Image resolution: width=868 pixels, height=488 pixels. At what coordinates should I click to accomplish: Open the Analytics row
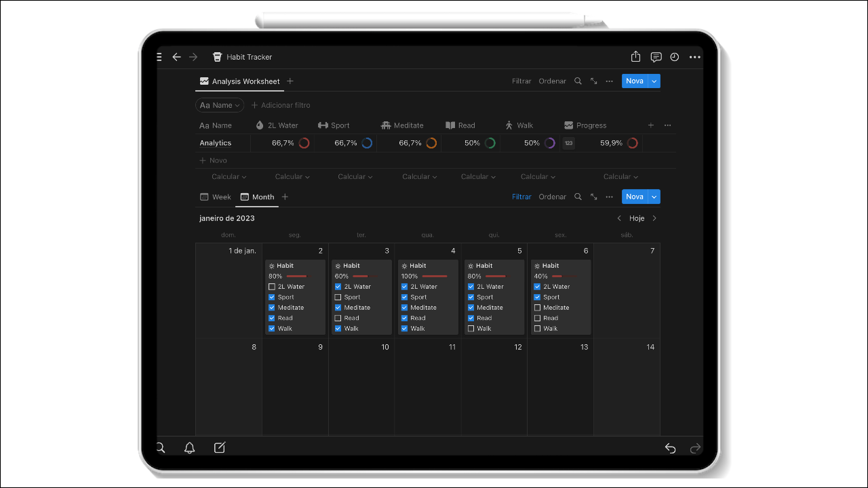[x=216, y=143]
